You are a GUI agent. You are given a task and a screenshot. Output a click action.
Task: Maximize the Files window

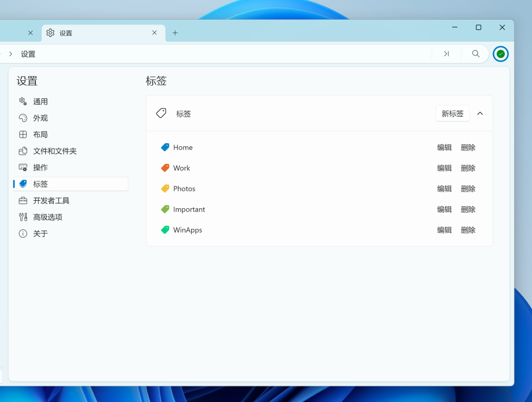[478, 27]
